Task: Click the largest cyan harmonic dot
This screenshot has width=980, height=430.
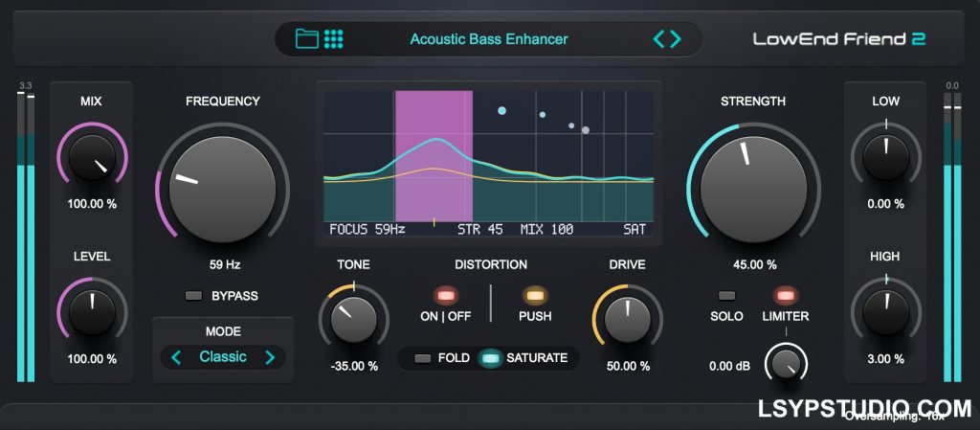Action: click(501, 111)
